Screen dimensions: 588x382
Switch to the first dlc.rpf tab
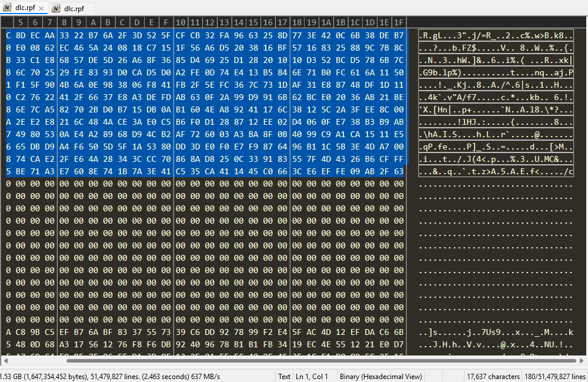[25, 8]
